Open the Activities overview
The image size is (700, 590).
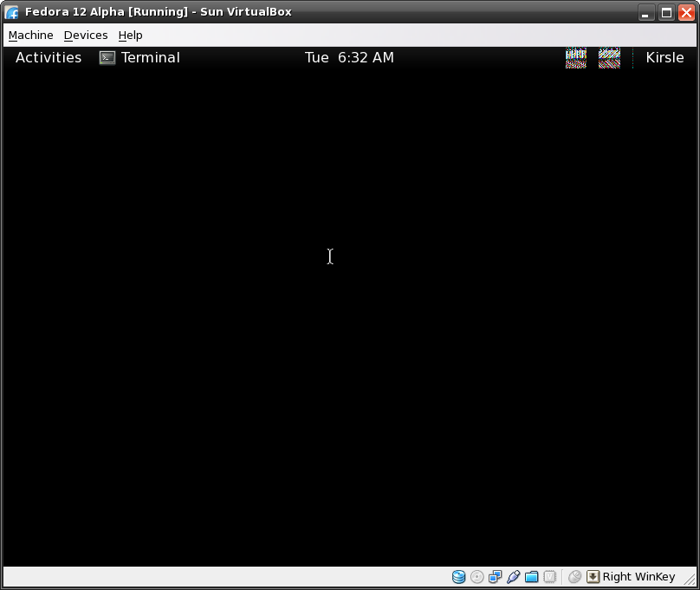[49, 57]
